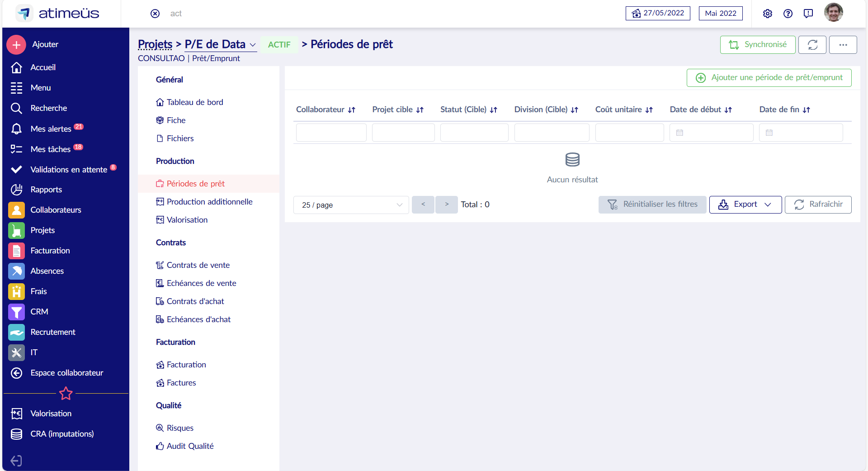Open Frais yellow icon
This screenshot has width=868, height=471.
coord(16,291)
